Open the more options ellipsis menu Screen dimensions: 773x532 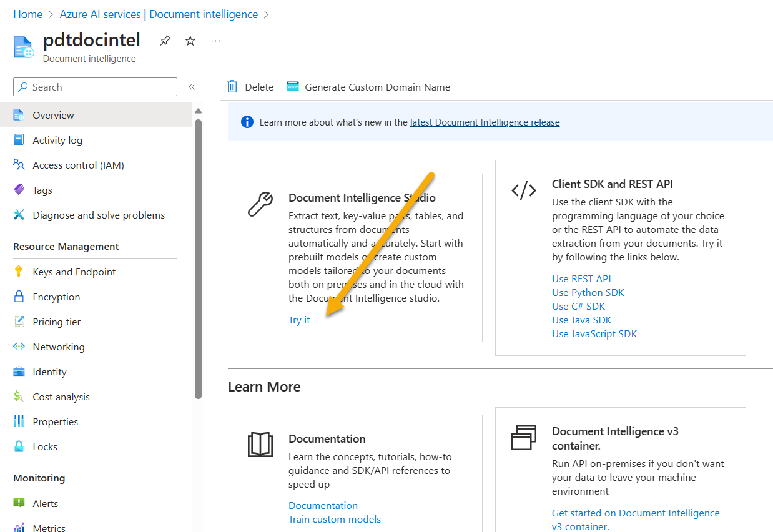(x=215, y=40)
